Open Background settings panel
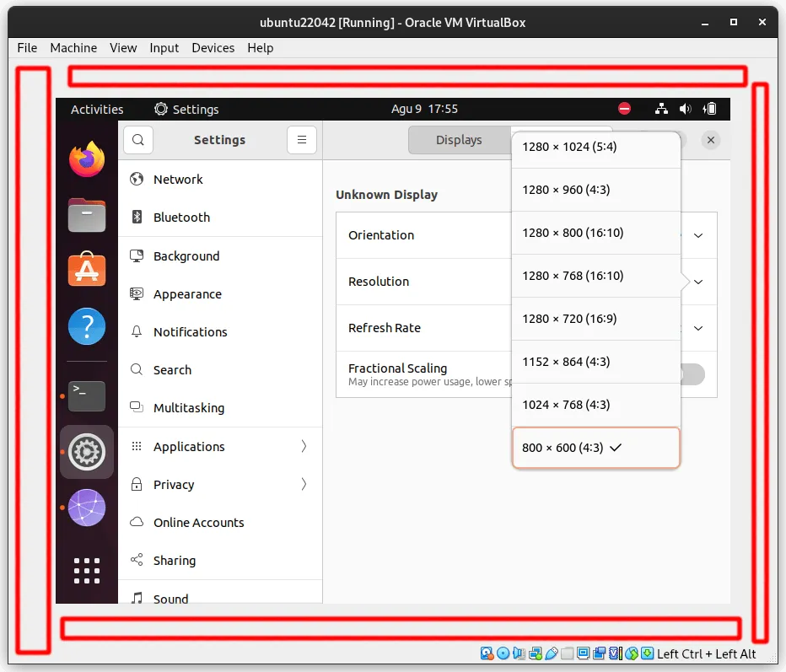This screenshot has width=786, height=672. point(220,256)
